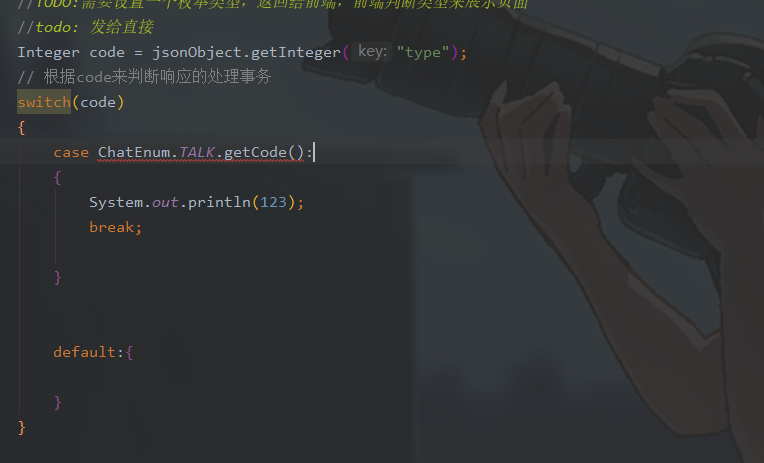Click the Integer type declaration
The height and width of the screenshot is (463, 764).
(48, 52)
